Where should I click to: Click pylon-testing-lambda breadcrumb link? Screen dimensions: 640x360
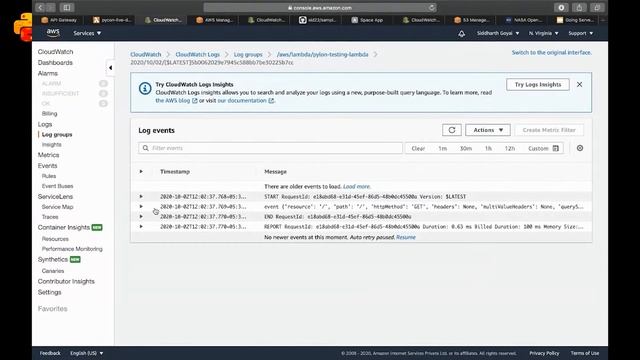322,54
